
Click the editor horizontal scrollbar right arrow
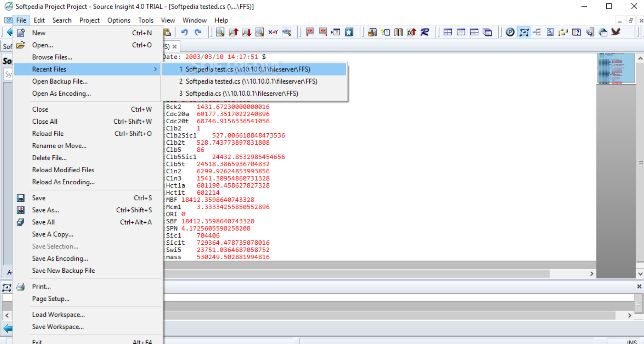click(592, 274)
